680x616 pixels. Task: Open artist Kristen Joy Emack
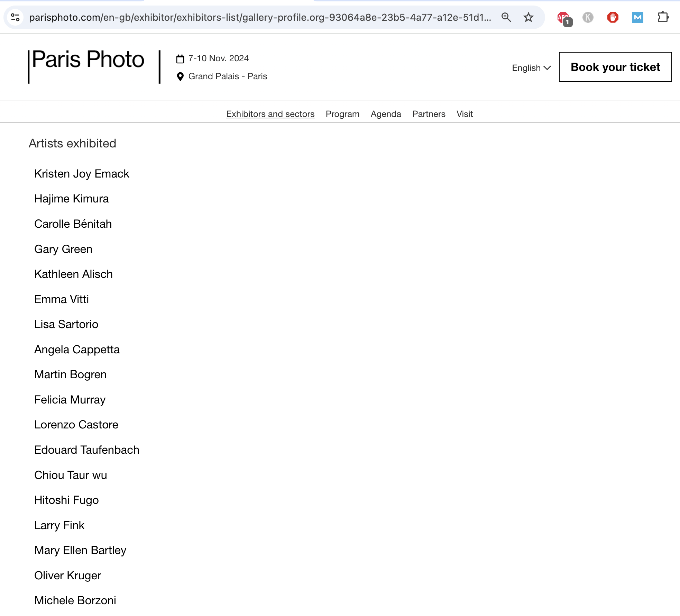[82, 174]
